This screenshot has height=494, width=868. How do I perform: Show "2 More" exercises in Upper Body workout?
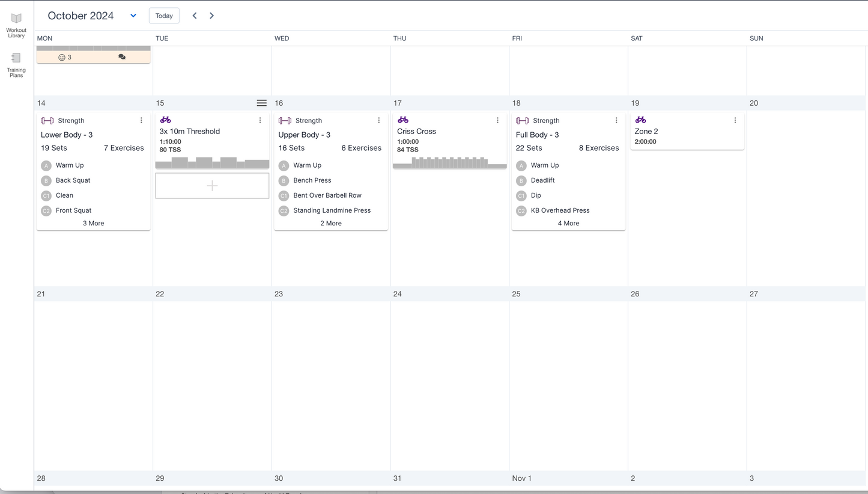point(331,223)
